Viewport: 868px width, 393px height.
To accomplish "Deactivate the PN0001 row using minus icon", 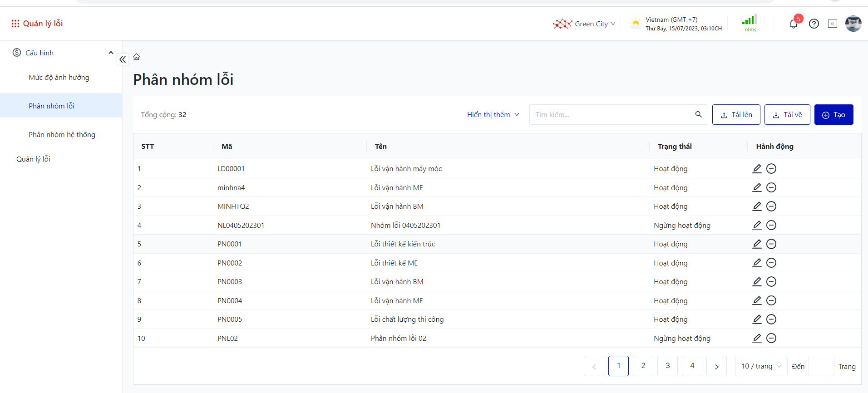I will pyautogui.click(x=771, y=244).
